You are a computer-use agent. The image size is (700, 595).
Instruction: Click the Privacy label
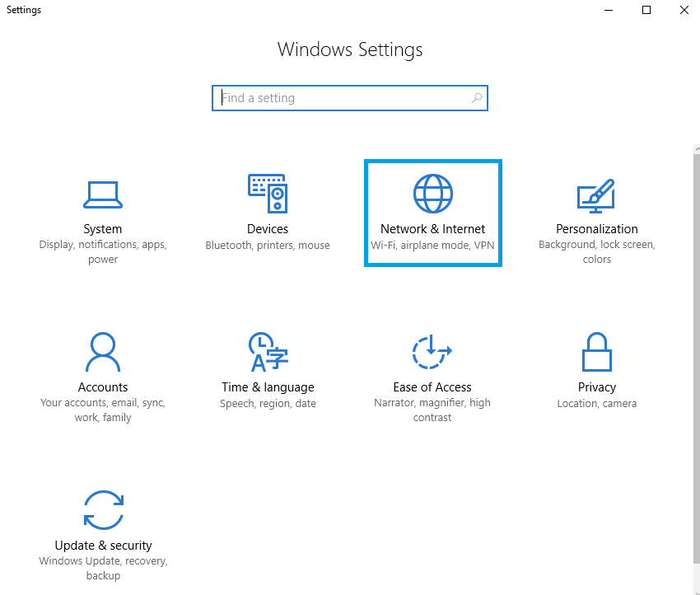pyautogui.click(x=597, y=387)
